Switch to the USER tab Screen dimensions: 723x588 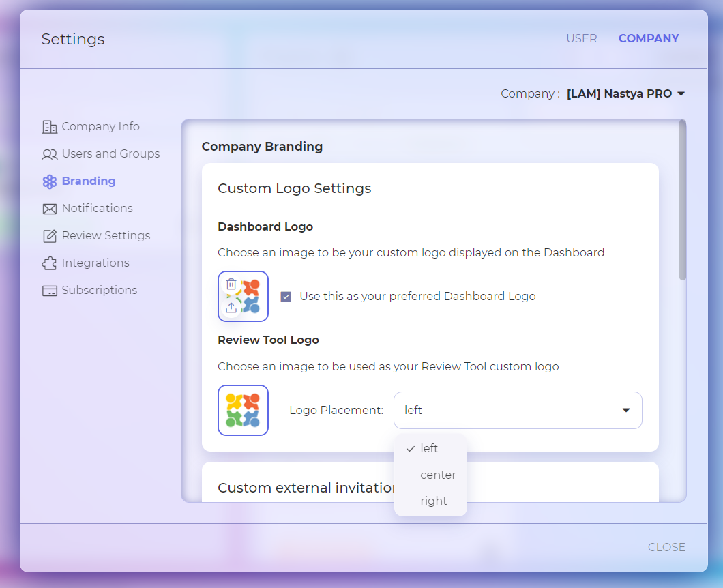(x=581, y=38)
